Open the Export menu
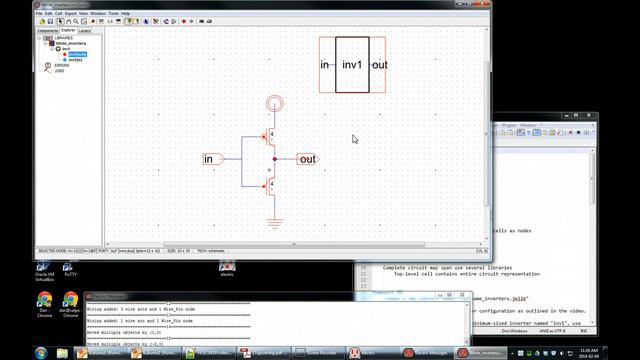This screenshot has width=640, height=360. click(71, 13)
